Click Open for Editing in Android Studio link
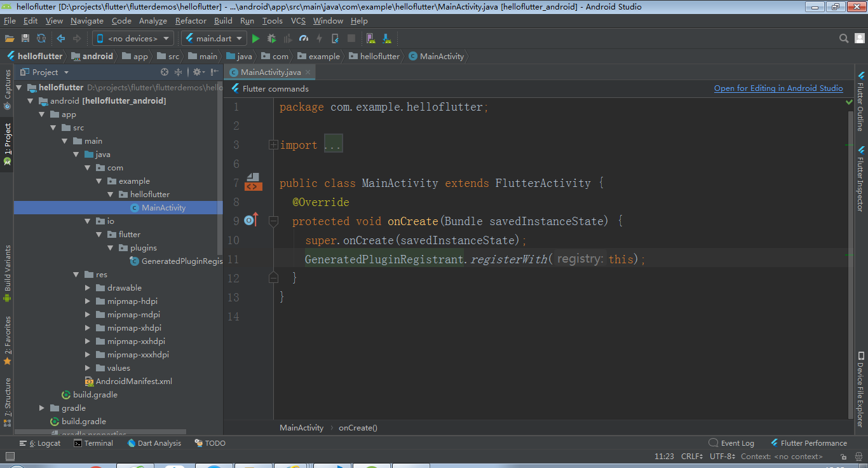This screenshot has height=468, width=868. coord(778,88)
